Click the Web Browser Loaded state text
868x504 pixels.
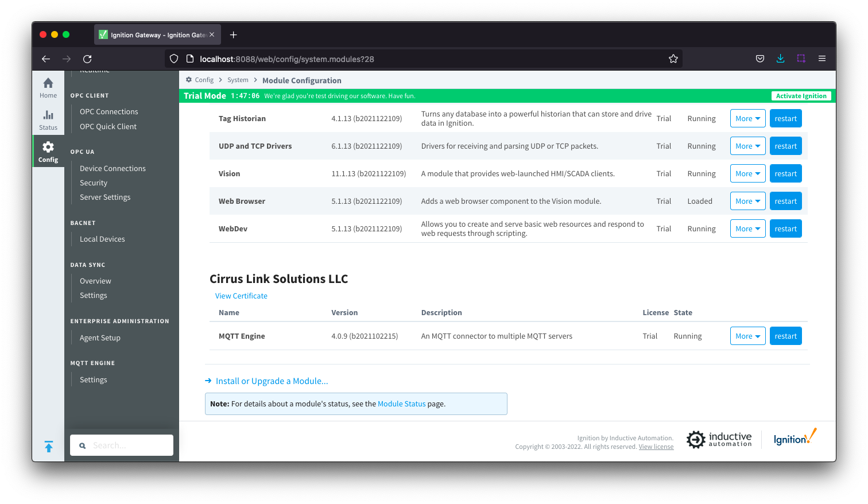700,201
